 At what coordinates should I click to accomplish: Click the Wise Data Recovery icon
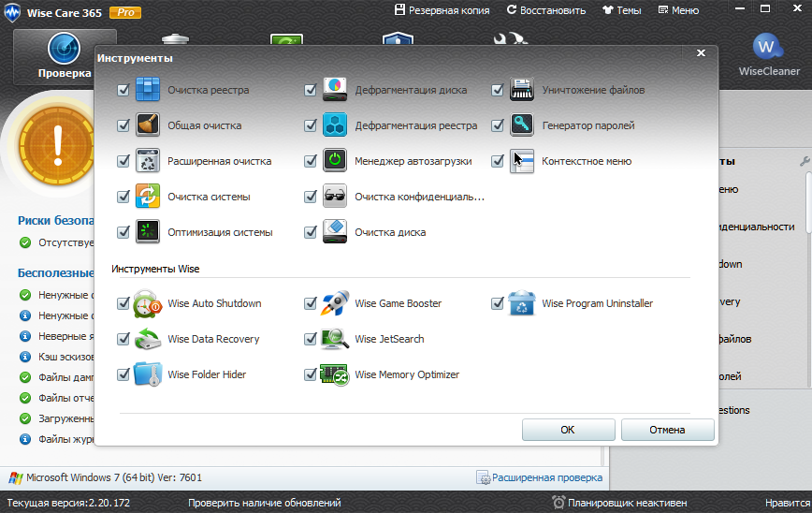148,339
